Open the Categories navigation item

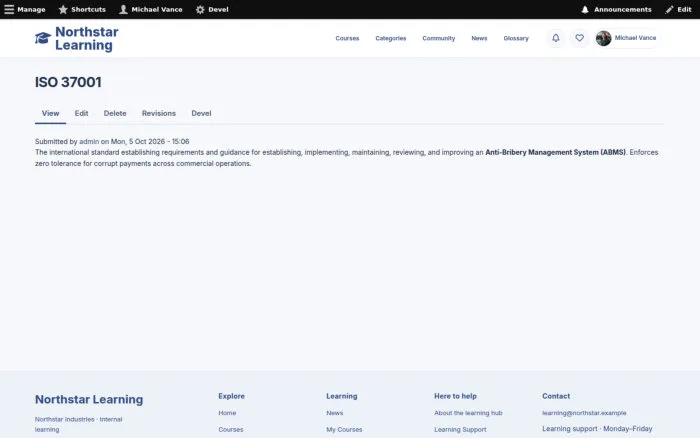pos(391,38)
